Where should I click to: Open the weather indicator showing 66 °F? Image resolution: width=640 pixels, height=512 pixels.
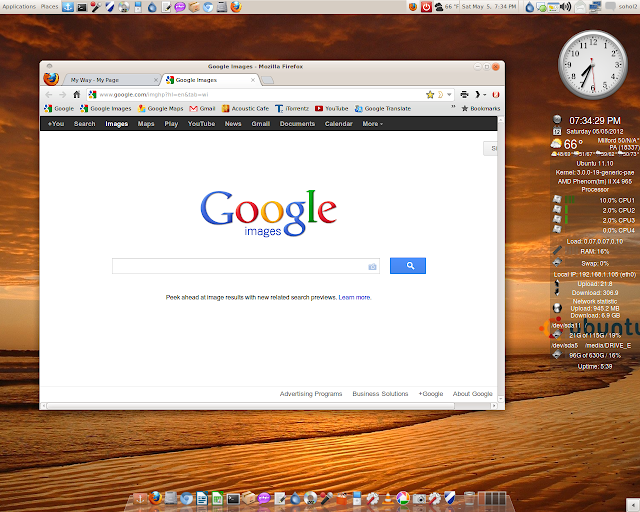click(x=447, y=7)
